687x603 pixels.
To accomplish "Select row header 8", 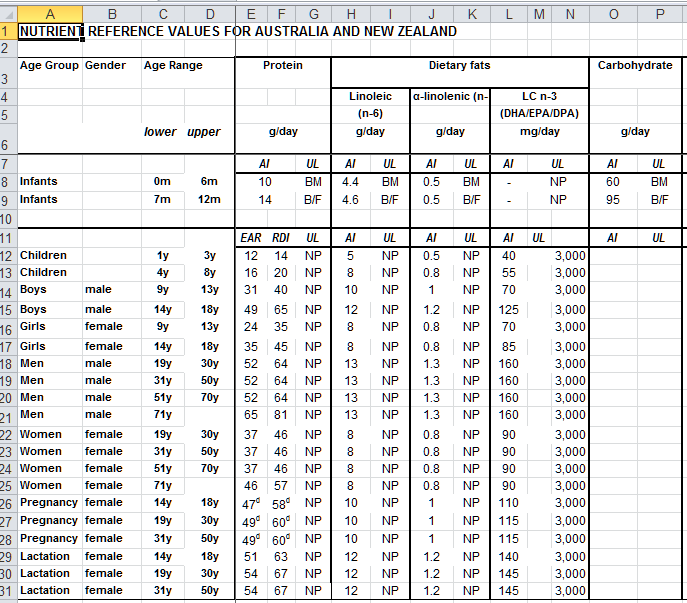I will pos(8,182).
